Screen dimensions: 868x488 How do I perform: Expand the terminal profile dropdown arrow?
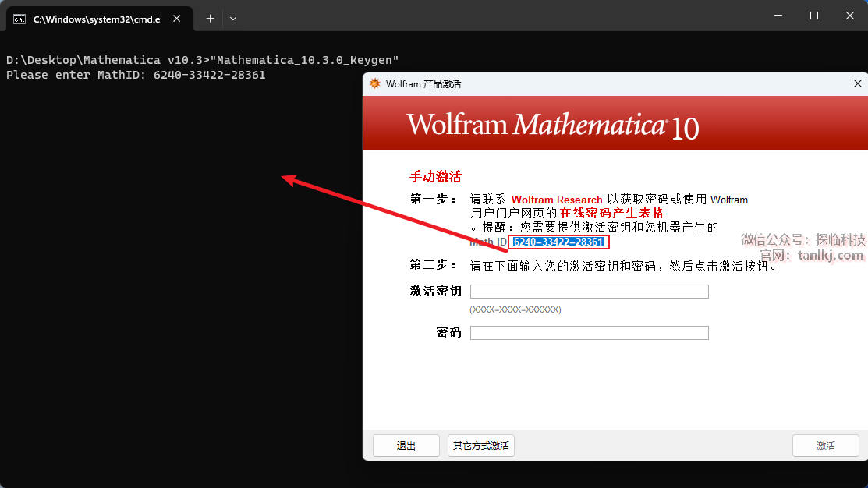(233, 19)
